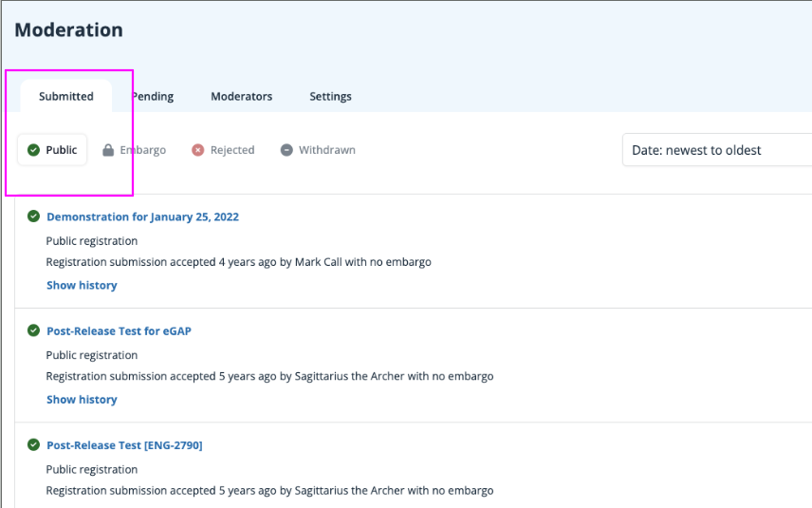Click the accepted-by-Sagittarius text under eGAP entry

point(269,376)
